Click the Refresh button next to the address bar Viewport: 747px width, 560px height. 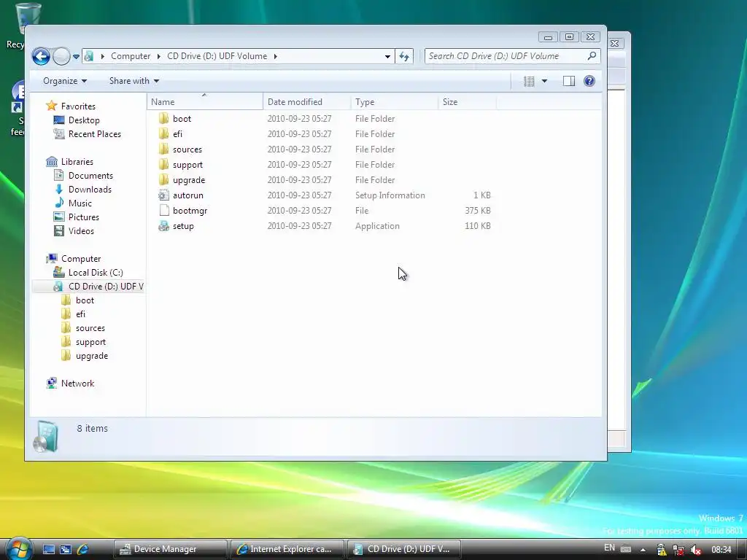pyautogui.click(x=404, y=56)
